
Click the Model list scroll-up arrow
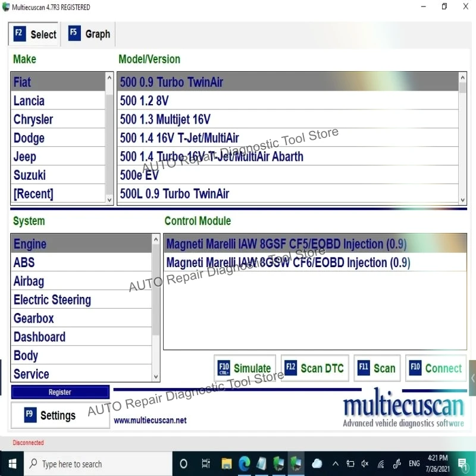pyautogui.click(x=462, y=78)
